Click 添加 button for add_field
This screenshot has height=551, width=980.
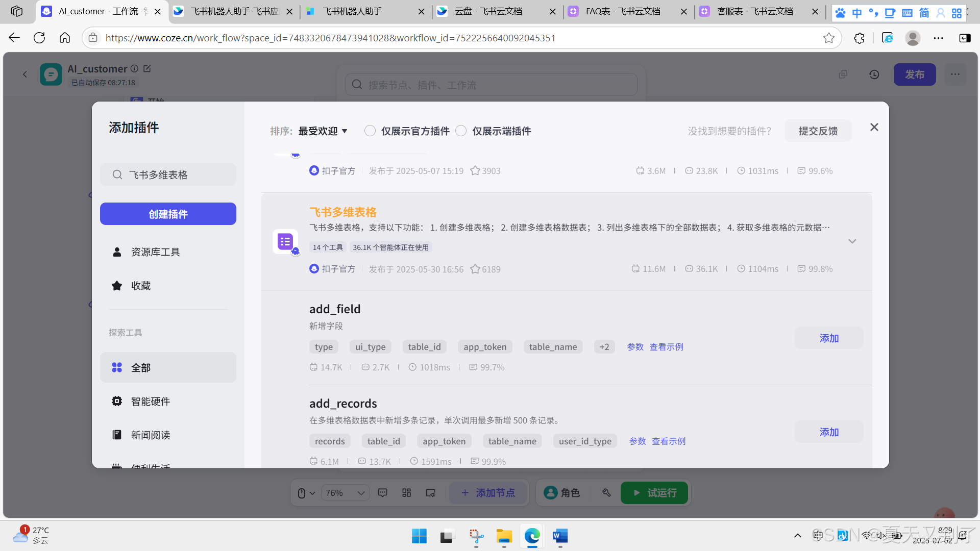pyautogui.click(x=828, y=338)
